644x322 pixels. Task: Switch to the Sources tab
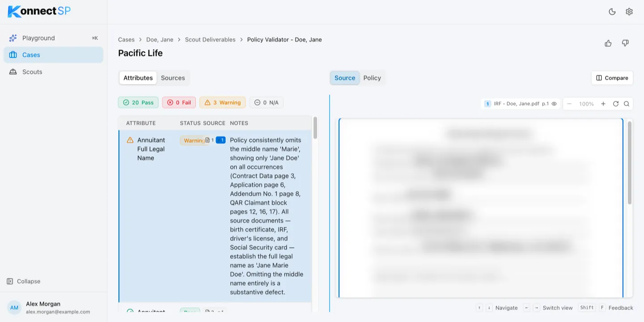click(173, 78)
